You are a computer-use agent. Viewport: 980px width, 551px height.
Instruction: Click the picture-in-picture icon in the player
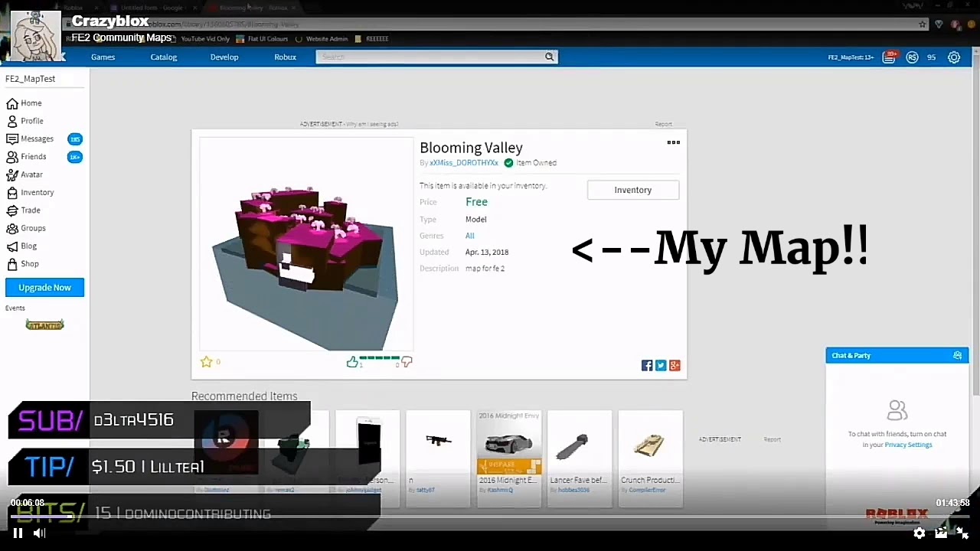pyautogui.click(x=941, y=533)
